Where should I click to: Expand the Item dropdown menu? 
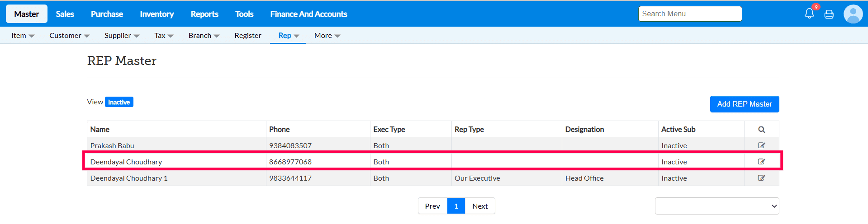pyautogui.click(x=23, y=36)
